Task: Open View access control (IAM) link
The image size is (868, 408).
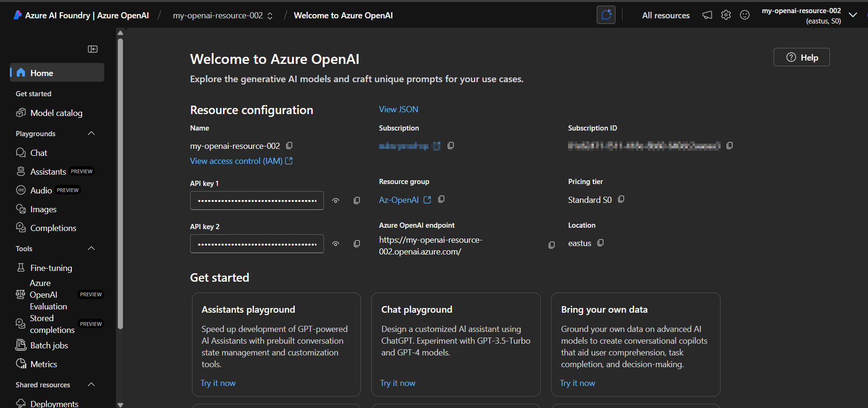Action: click(x=241, y=161)
